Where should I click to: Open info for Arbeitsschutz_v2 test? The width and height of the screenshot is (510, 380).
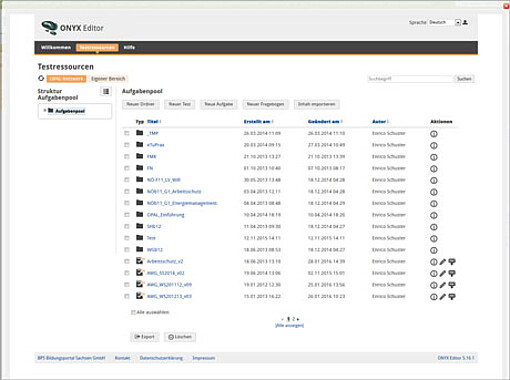433,262
